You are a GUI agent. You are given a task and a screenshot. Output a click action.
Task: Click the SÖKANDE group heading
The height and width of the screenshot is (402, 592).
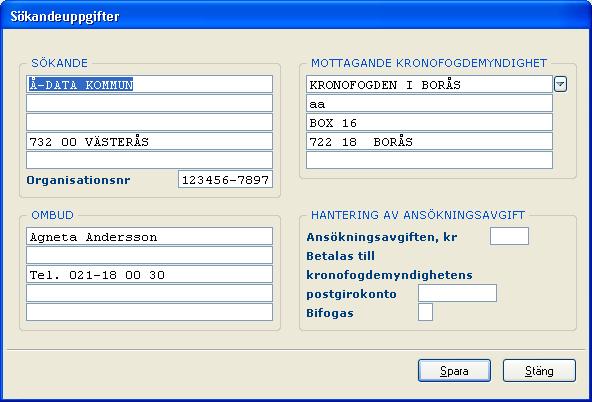pyautogui.click(x=60, y=63)
